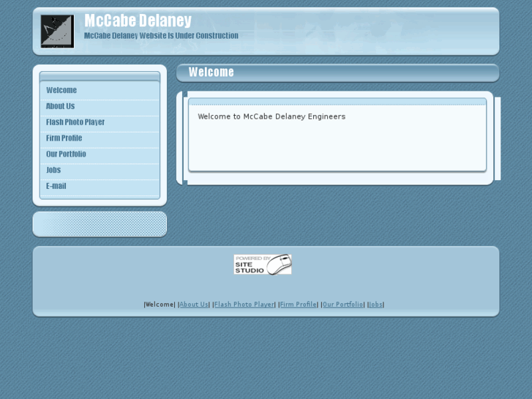Image resolution: width=532 pixels, height=399 pixels.
Task: Click the McCabe Delaney site title
Action: 138,20
